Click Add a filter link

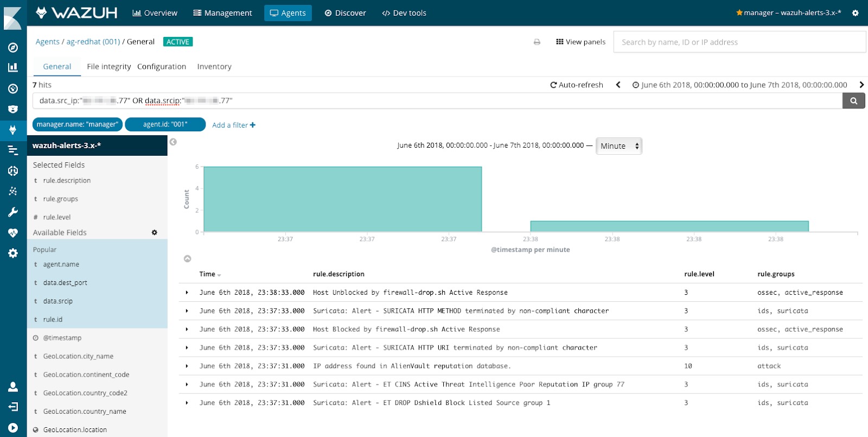tap(234, 125)
